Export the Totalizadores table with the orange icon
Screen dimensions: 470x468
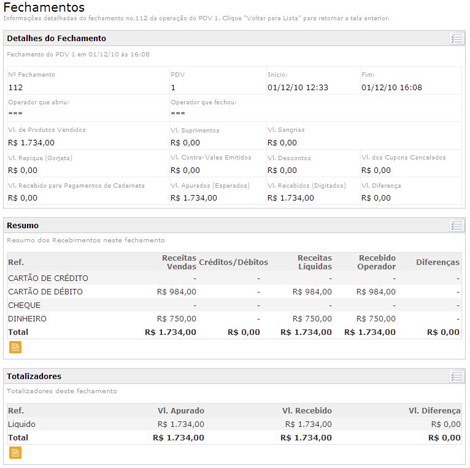15,453
